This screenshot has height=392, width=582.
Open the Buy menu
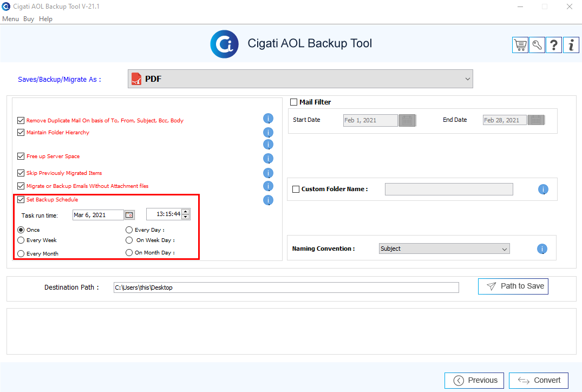click(29, 19)
